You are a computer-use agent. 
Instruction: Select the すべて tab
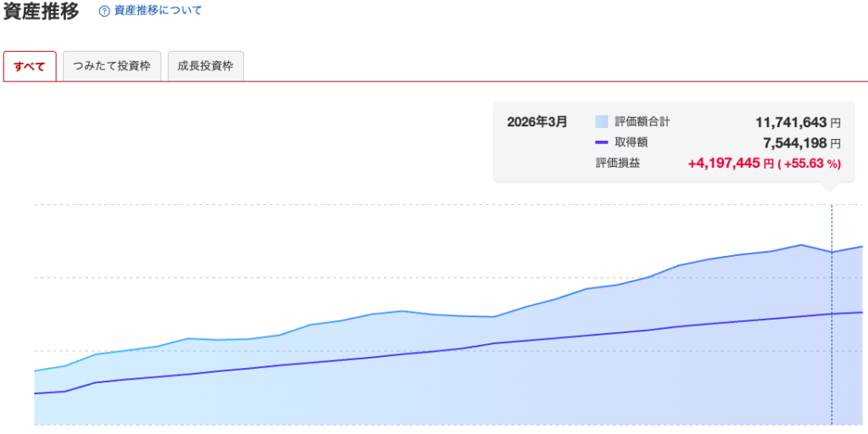click(x=30, y=66)
